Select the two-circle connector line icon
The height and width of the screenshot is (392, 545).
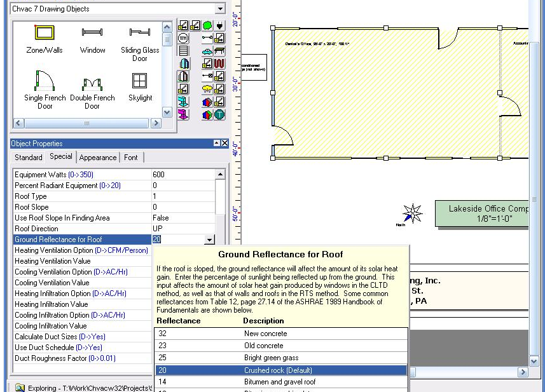point(207,38)
